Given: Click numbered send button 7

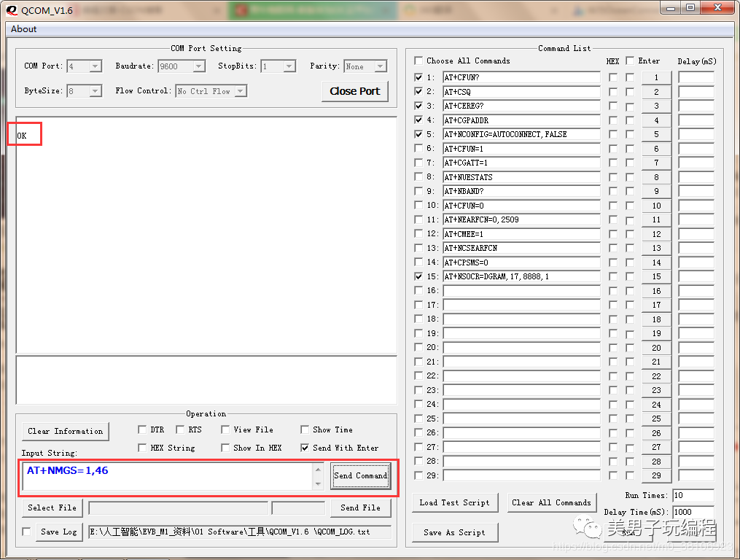Looking at the screenshot, I should [656, 163].
